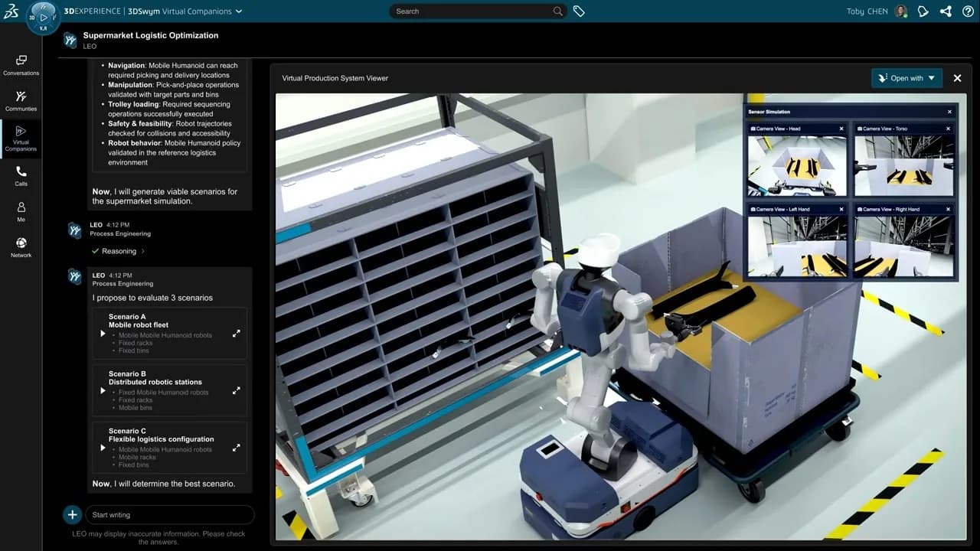
Task: Open the Calls sidebar icon
Action: point(21,176)
